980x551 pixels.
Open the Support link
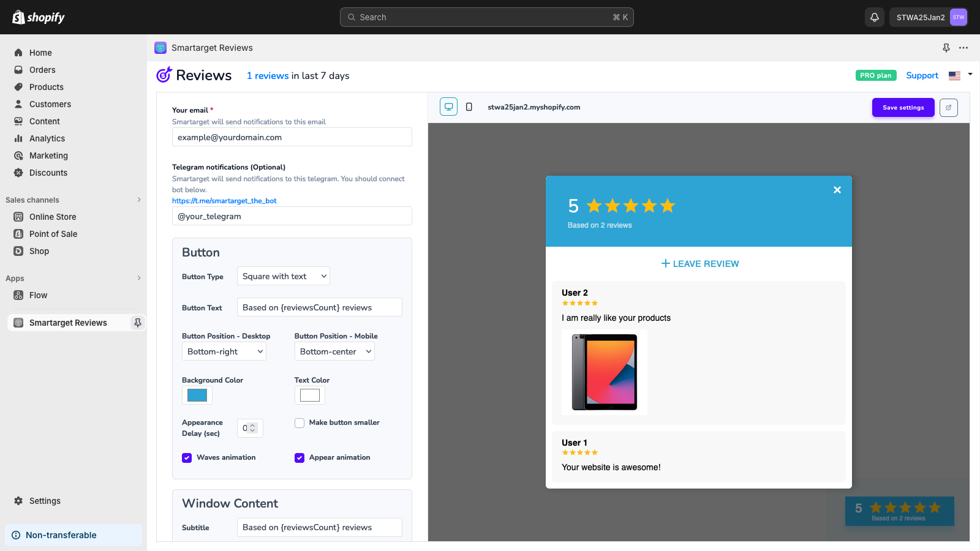click(x=922, y=75)
